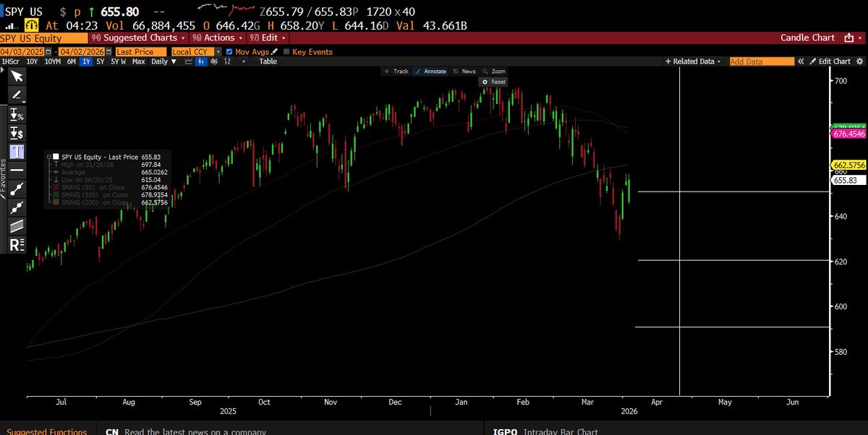This screenshot has height=435, width=868.
Task: Select the 1HScr time range
Action: point(10,61)
